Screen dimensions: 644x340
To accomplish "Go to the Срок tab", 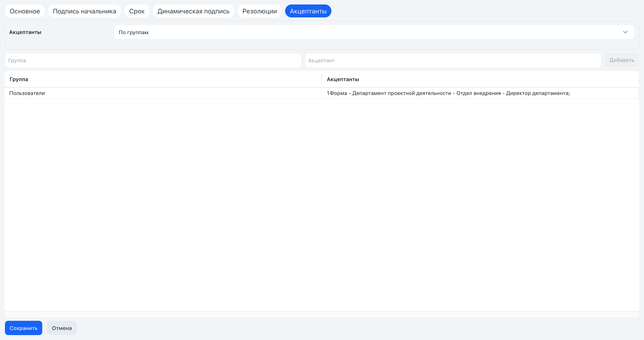I will coord(137,11).
